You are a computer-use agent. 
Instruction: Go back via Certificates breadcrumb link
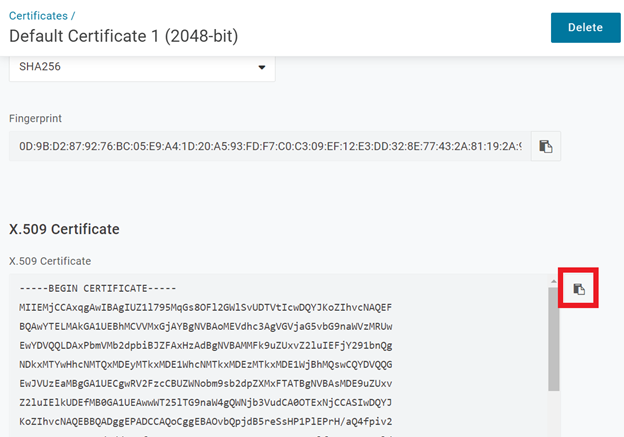(40, 16)
